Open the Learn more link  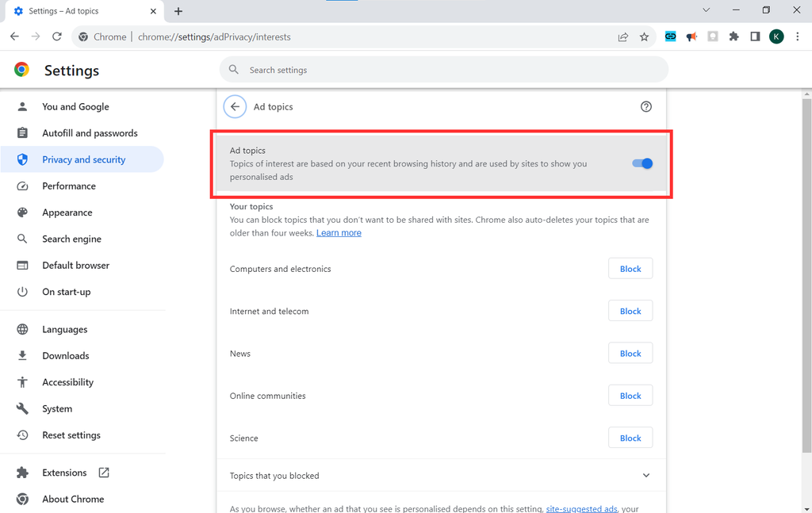339,232
